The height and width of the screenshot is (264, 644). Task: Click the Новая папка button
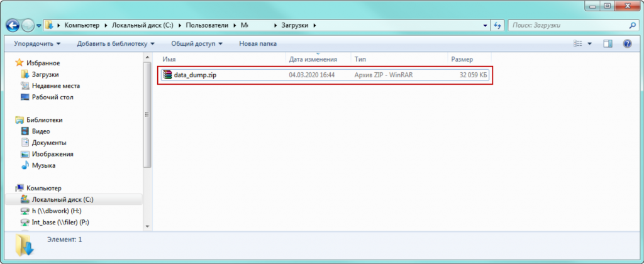click(x=258, y=44)
